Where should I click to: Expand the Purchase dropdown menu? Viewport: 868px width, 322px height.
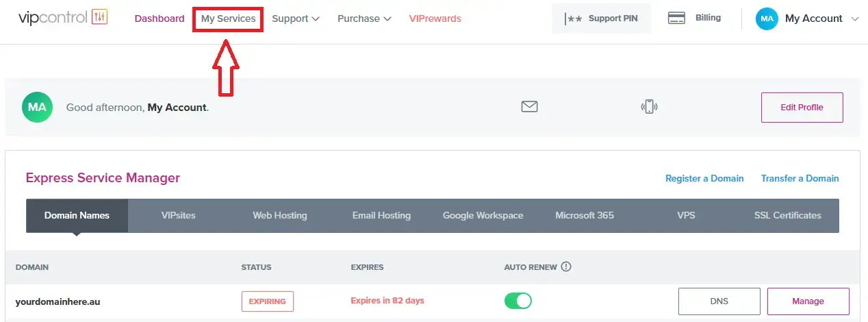[363, 18]
